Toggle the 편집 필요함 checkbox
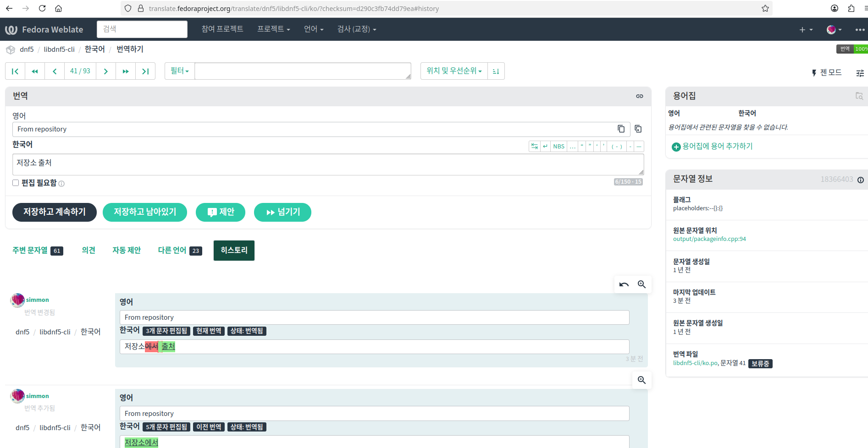This screenshot has width=868, height=448. 16,183
